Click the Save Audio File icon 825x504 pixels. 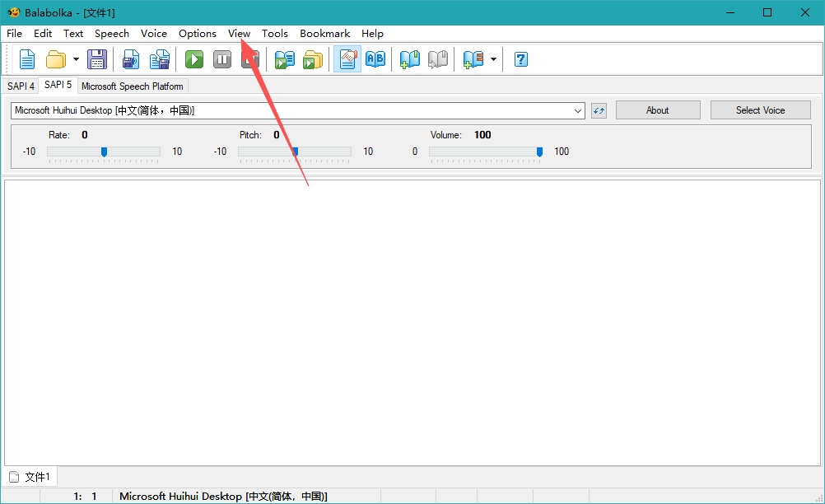(x=131, y=59)
